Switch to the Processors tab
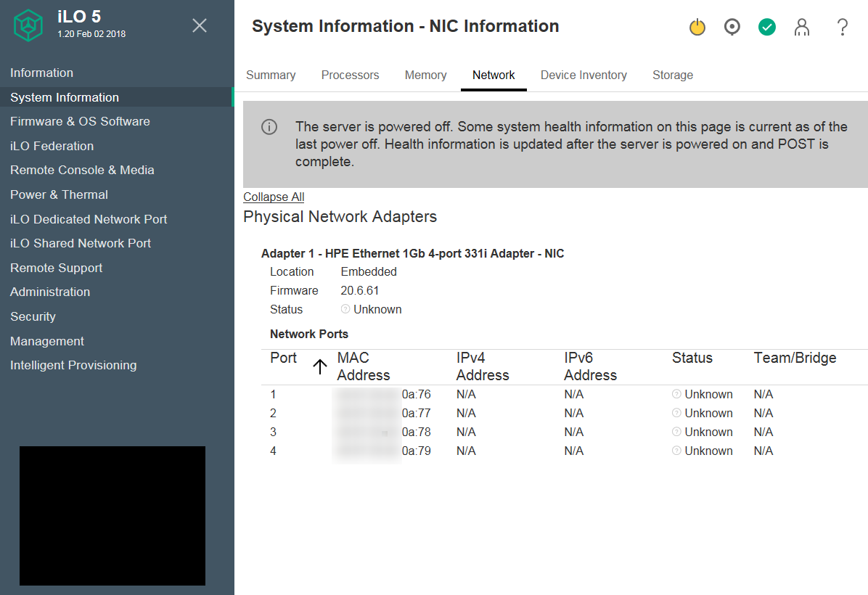Image resolution: width=868 pixels, height=595 pixels. click(x=350, y=75)
